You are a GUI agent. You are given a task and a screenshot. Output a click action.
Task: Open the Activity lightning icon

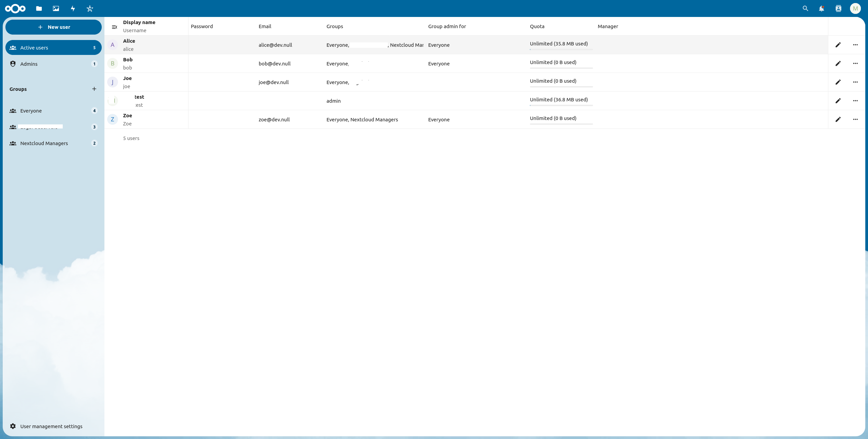tap(73, 8)
